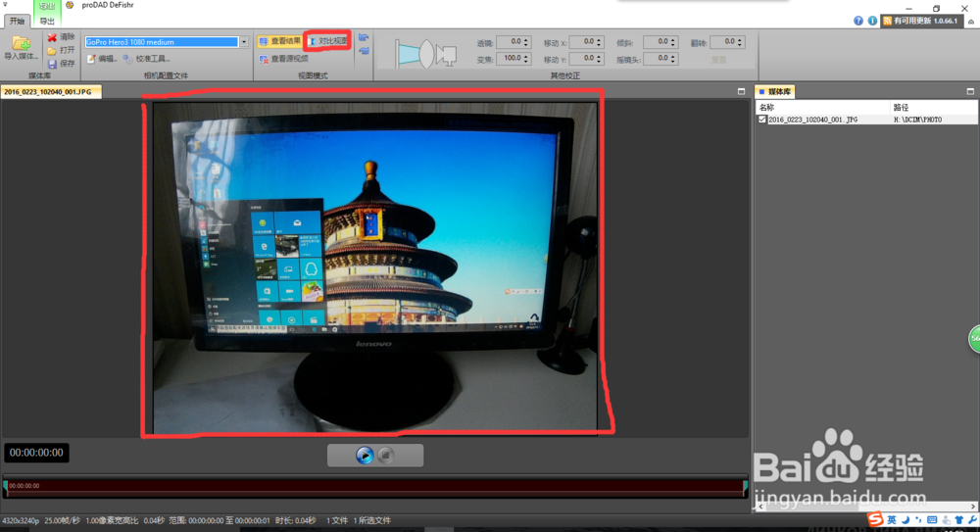Click the 00:00:00:00 timecode display
Screen dimensions: 980x532
point(36,453)
